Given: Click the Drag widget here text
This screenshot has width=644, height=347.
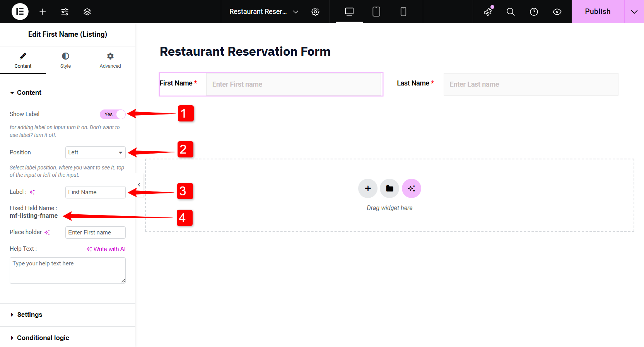Looking at the screenshot, I should [x=389, y=208].
